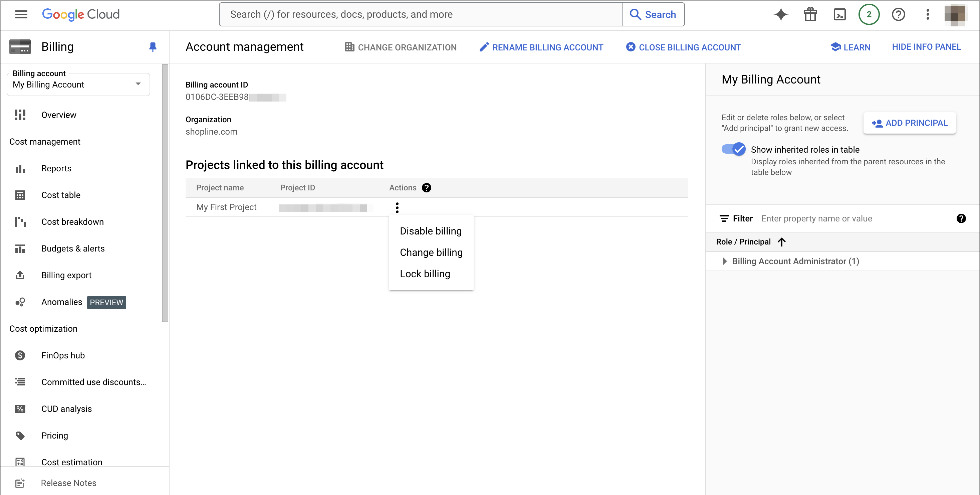Open the Learn panel
980x495 pixels.
pos(850,47)
